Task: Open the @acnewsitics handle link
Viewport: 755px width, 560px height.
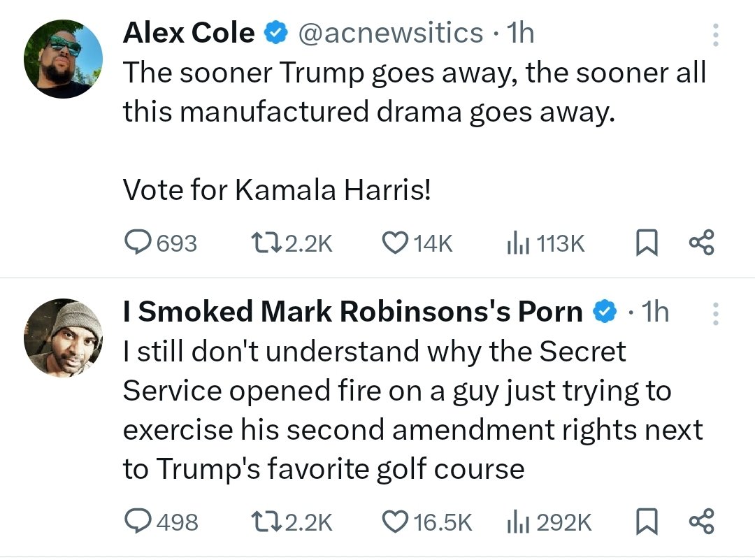Action: click(x=391, y=33)
